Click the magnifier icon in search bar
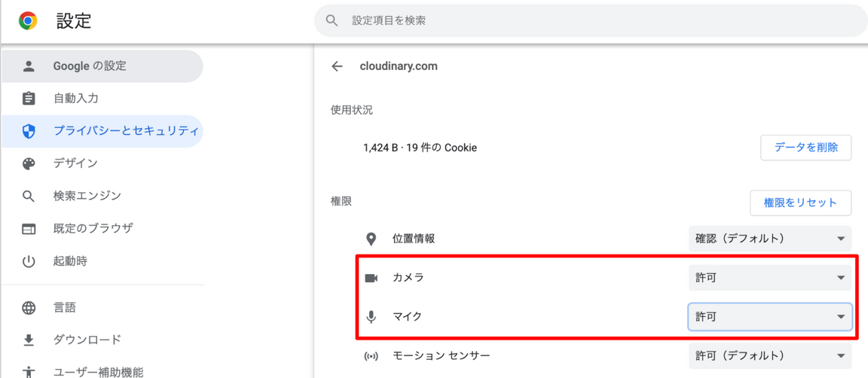 click(x=332, y=21)
